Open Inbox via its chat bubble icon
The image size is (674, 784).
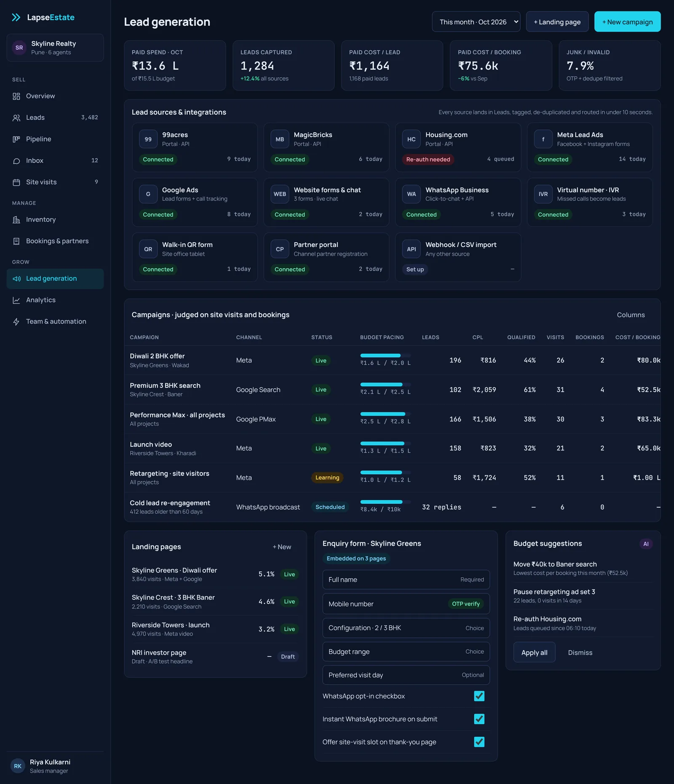[16, 161]
